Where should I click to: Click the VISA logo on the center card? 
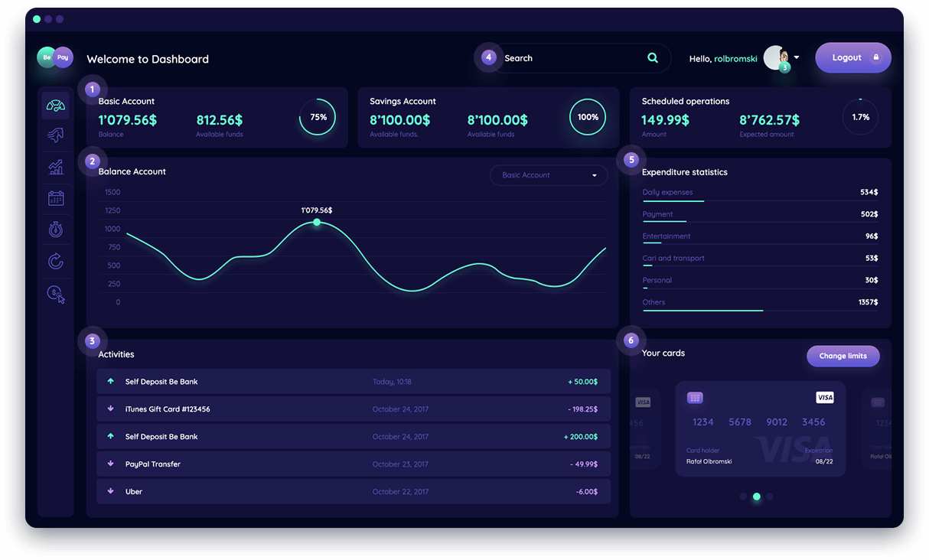click(825, 397)
